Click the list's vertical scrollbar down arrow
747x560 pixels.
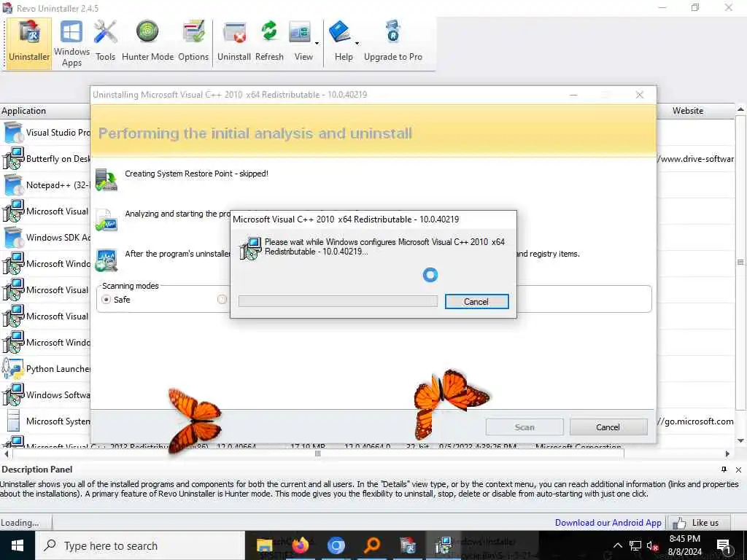pos(741,440)
